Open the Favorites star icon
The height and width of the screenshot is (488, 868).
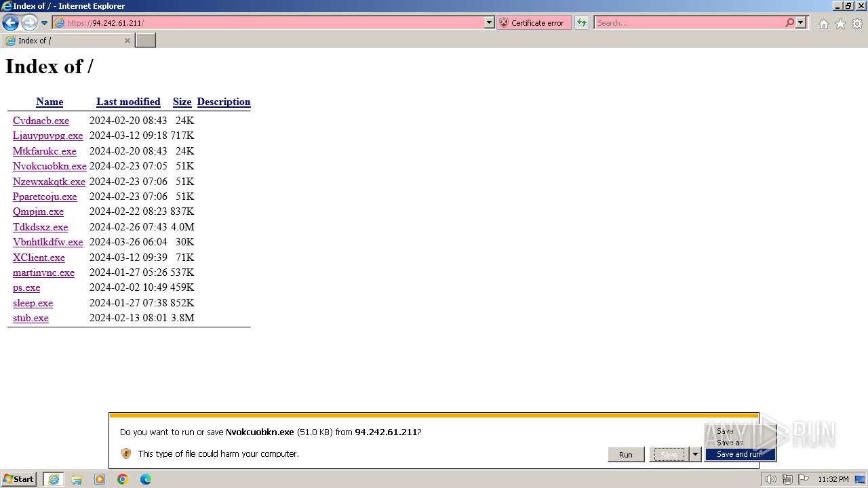pos(840,24)
